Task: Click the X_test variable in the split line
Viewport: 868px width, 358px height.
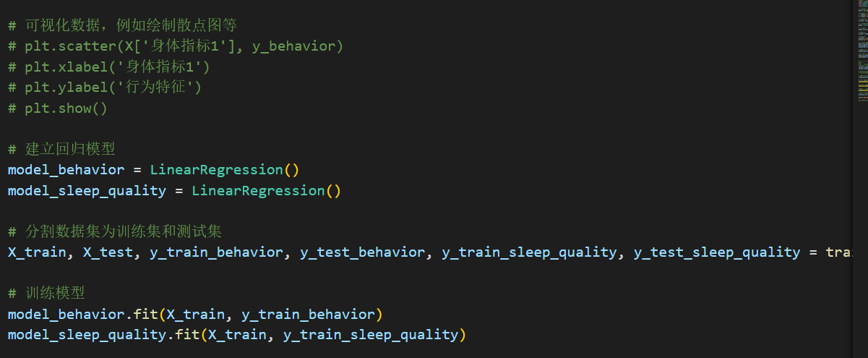Action: pos(108,252)
